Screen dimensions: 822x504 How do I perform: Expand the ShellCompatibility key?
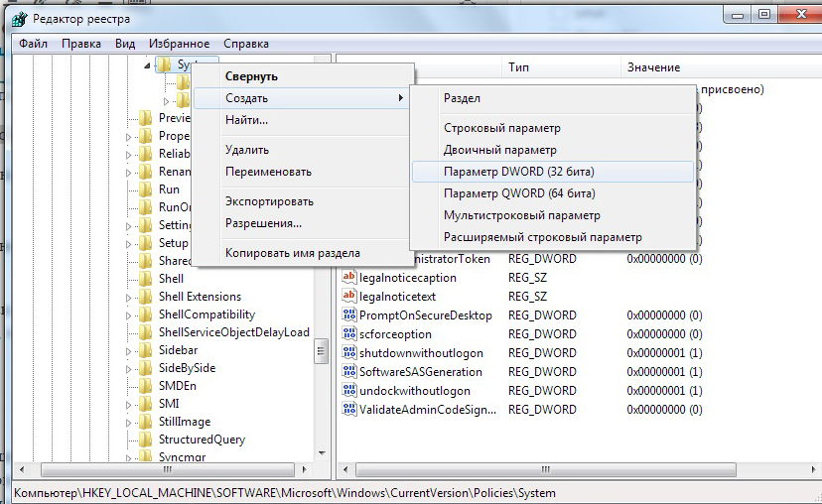coord(128,315)
